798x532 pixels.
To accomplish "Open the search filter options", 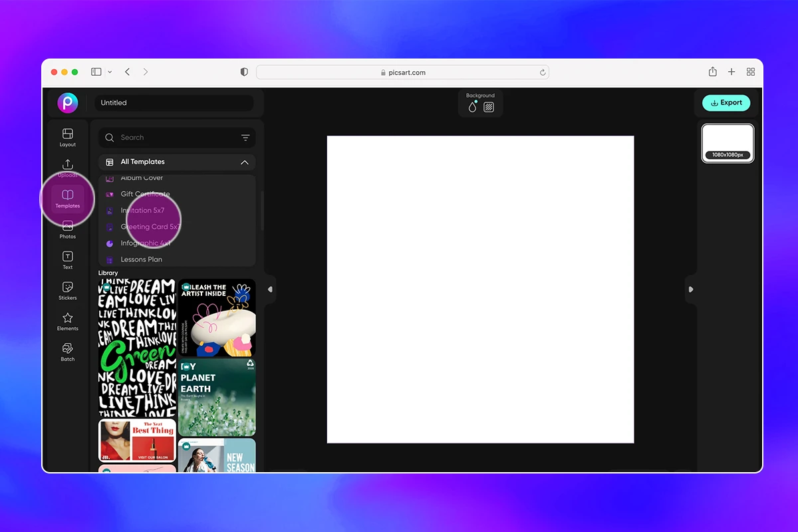I will [245, 137].
